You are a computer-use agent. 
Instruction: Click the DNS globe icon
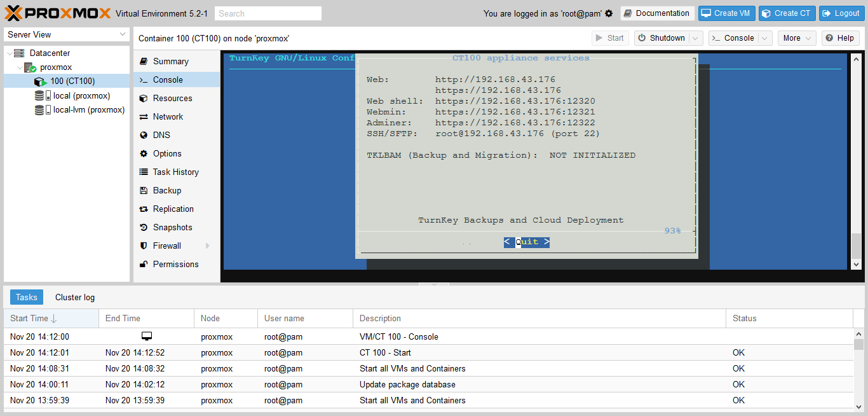144,135
